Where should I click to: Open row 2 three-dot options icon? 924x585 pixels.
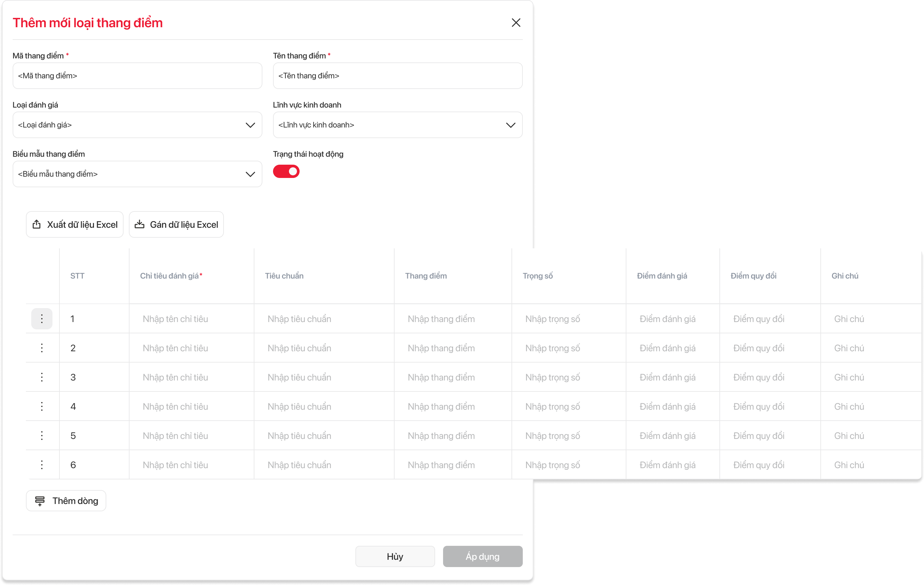tap(42, 348)
